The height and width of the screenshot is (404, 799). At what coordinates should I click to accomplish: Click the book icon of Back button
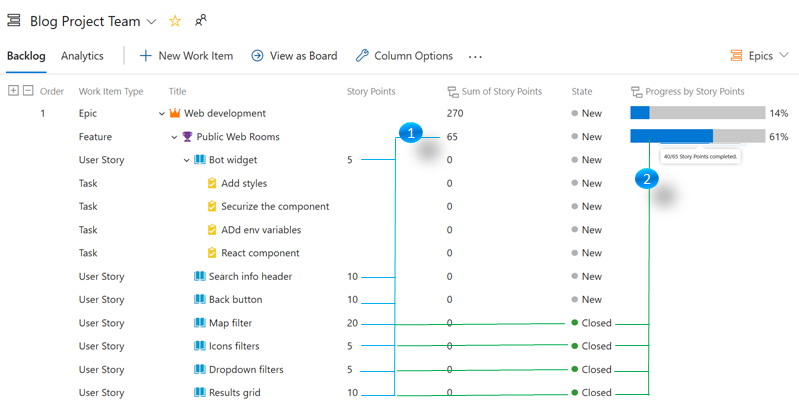point(200,299)
